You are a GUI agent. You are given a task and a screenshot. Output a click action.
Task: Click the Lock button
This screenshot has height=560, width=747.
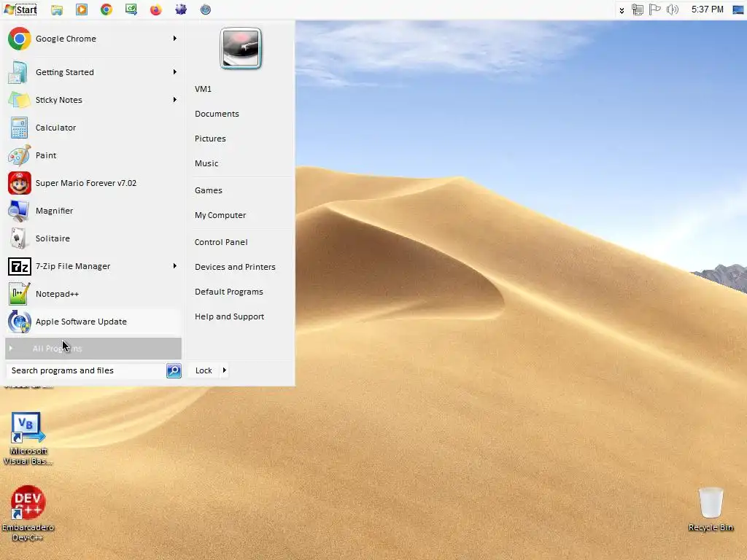tap(204, 370)
